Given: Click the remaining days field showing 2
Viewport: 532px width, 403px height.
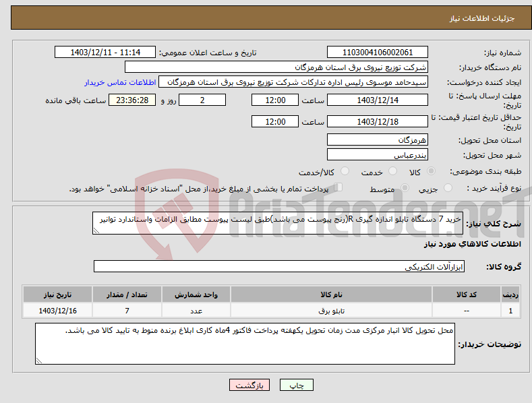Looking at the screenshot, I should (x=202, y=100).
